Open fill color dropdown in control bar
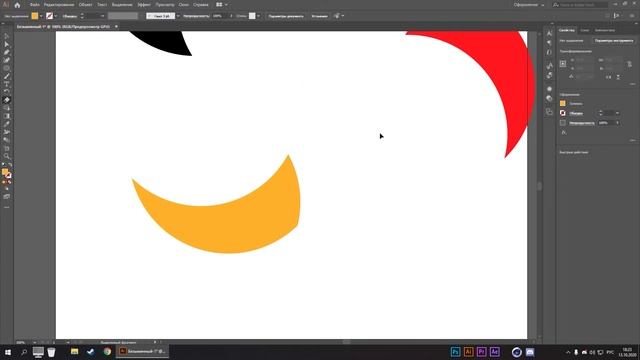The image size is (640, 360). click(x=41, y=16)
